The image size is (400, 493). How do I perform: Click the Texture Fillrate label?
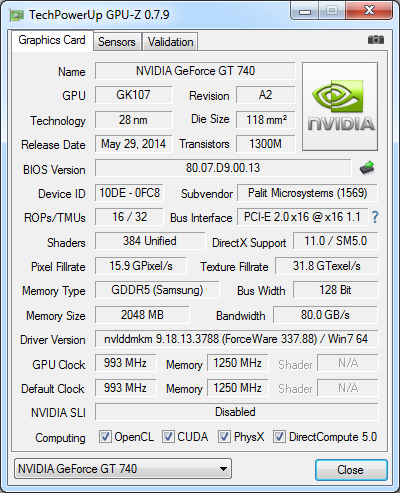pyautogui.click(x=234, y=267)
